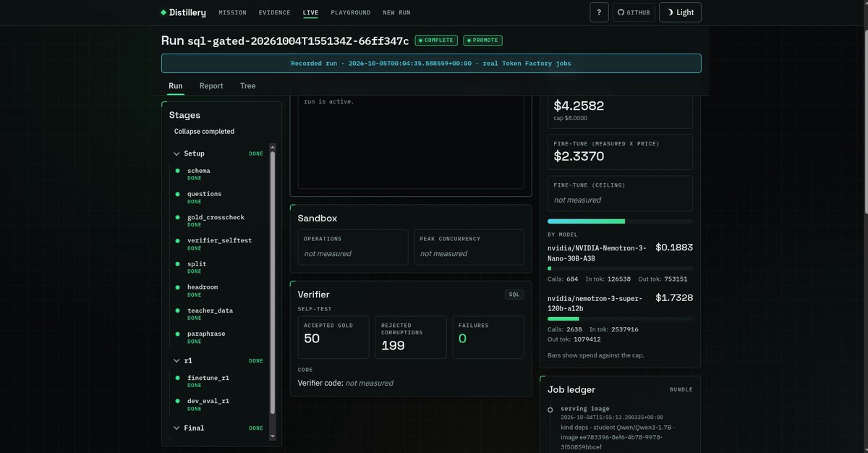Open the help question mark button
The width and height of the screenshot is (868, 453).
599,12
